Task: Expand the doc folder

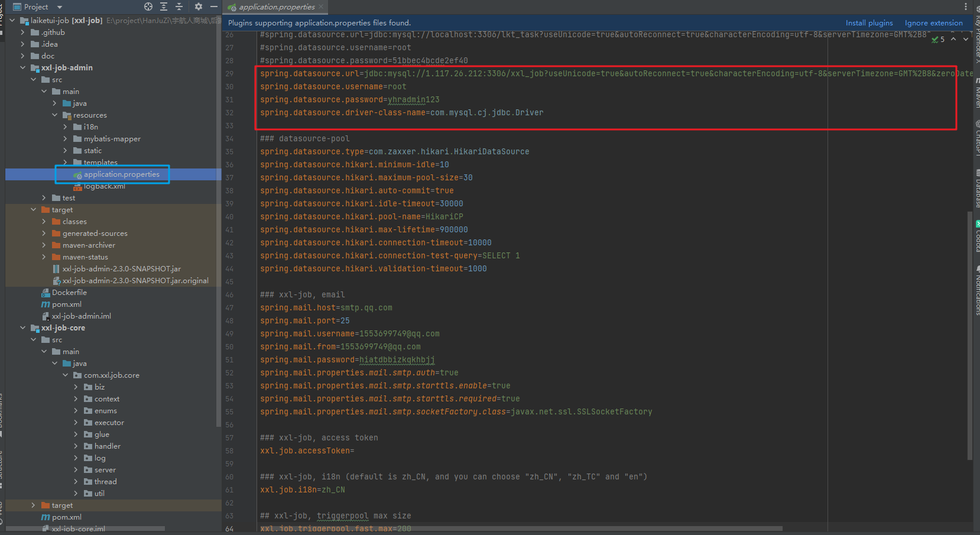Action: pos(22,56)
